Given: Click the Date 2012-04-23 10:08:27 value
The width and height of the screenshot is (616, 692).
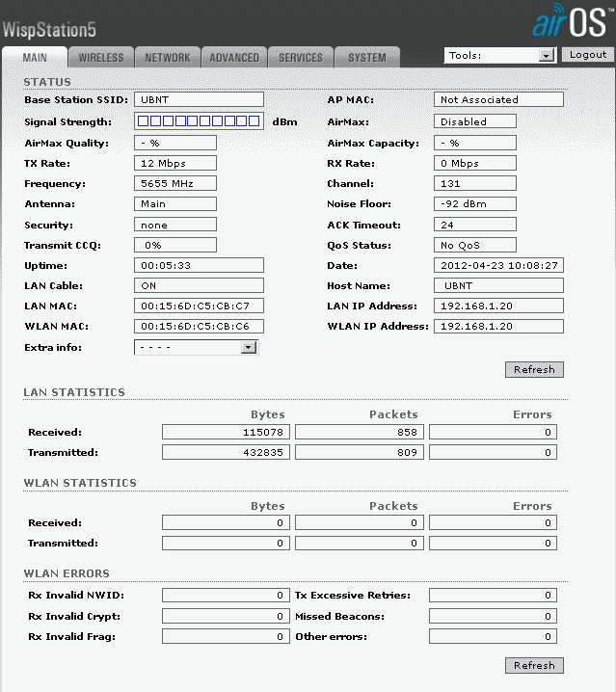Looking at the screenshot, I should pos(498,265).
